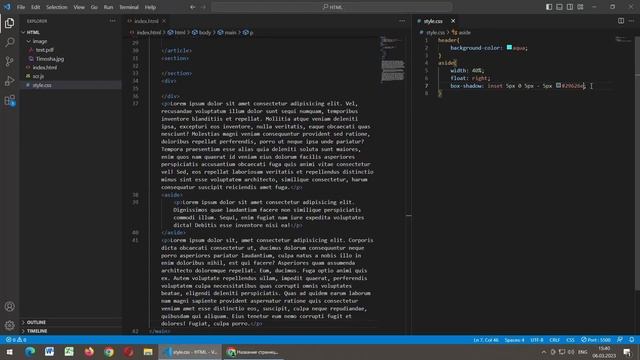
Task: Open more actions for index.html editor group
Action: (402, 21)
